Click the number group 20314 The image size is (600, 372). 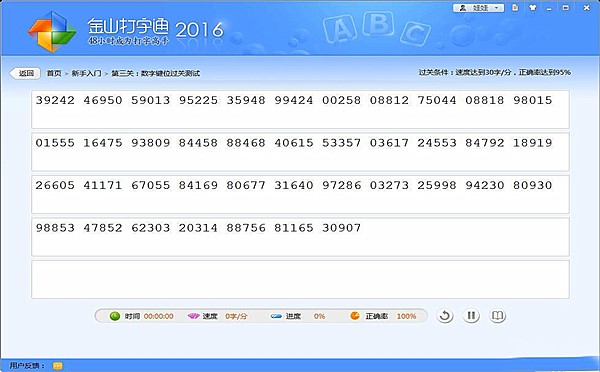coord(198,228)
